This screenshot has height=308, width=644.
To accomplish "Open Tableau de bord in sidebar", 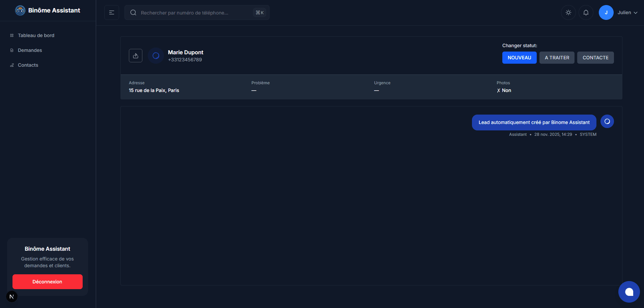I will pyautogui.click(x=36, y=35).
